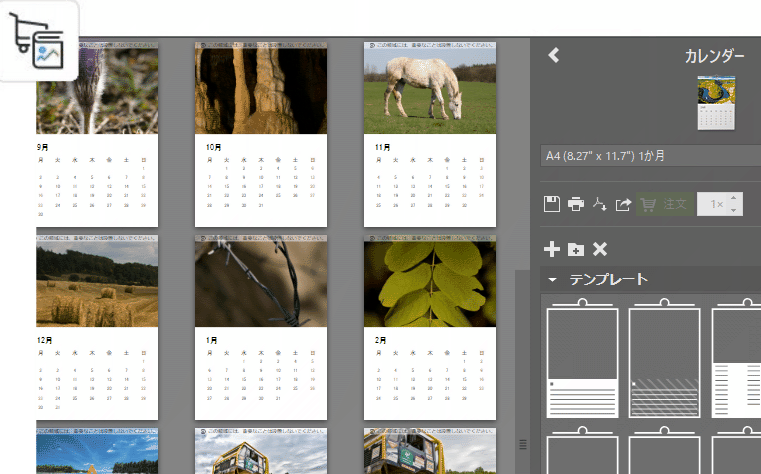The width and height of the screenshot is (761, 474).
Task: Select the 10月 calendar page with cave photo
Action: pos(261,134)
